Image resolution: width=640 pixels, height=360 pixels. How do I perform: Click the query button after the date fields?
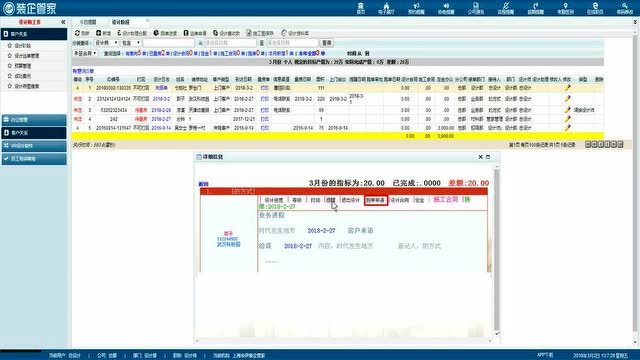[327, 43]
